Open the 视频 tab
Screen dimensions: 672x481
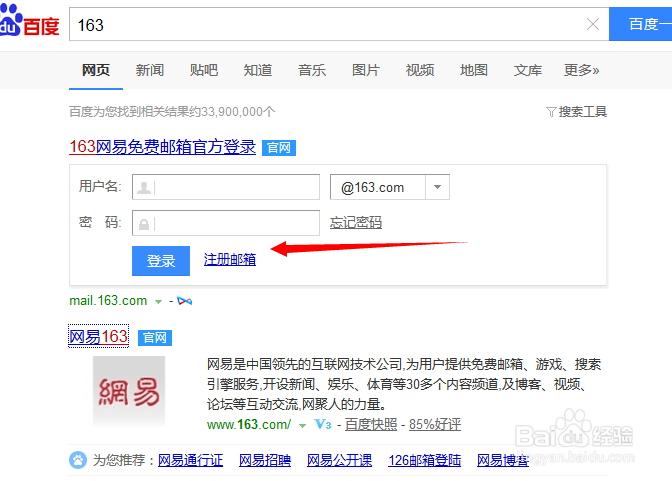coord(420,70)
